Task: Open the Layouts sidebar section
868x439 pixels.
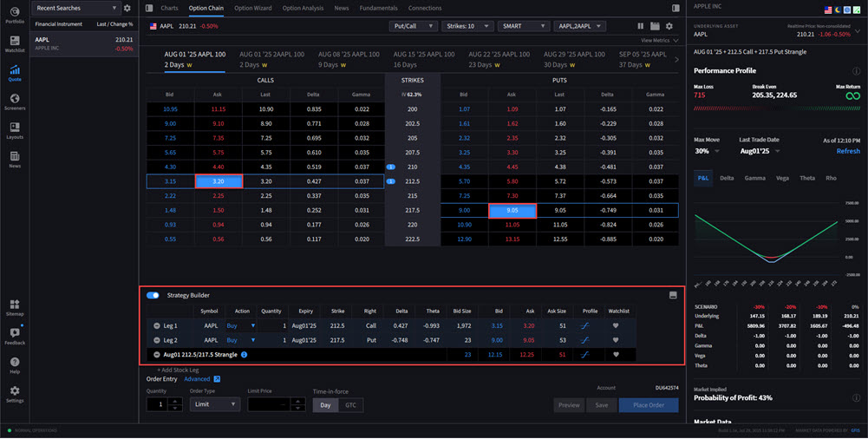Action: [15, 131]
